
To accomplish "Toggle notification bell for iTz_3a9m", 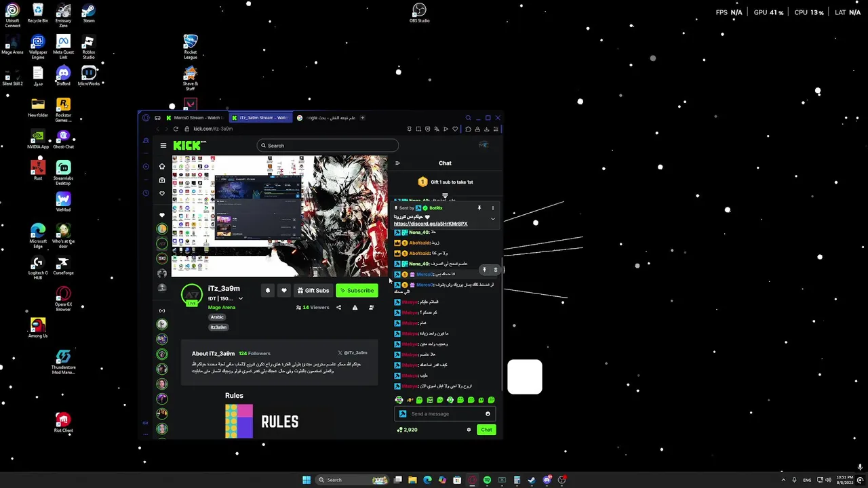I will 268,290.
